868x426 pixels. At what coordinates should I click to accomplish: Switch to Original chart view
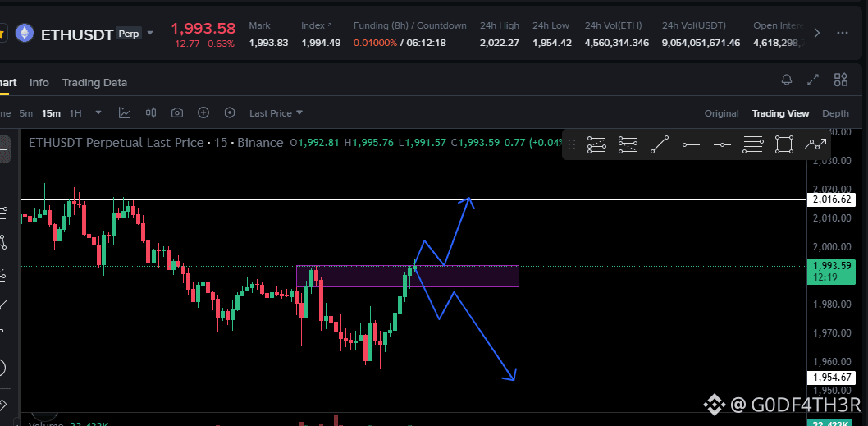click(721, 113)
